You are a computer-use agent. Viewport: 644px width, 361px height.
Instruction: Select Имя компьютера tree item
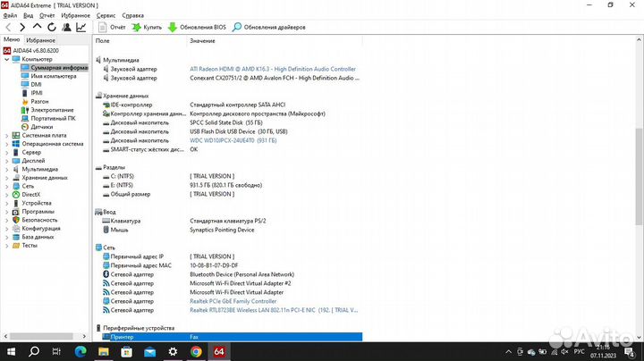coord(48,76)
